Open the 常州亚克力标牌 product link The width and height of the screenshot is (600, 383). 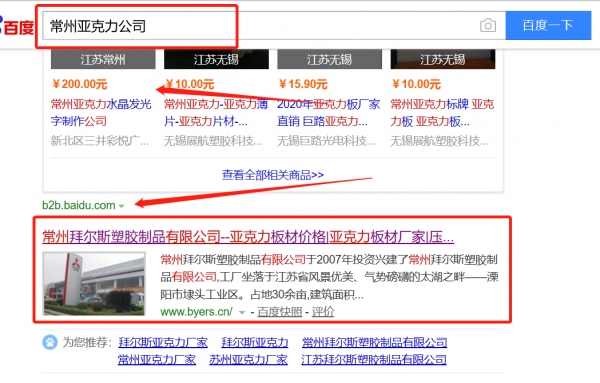pos(442,112)
